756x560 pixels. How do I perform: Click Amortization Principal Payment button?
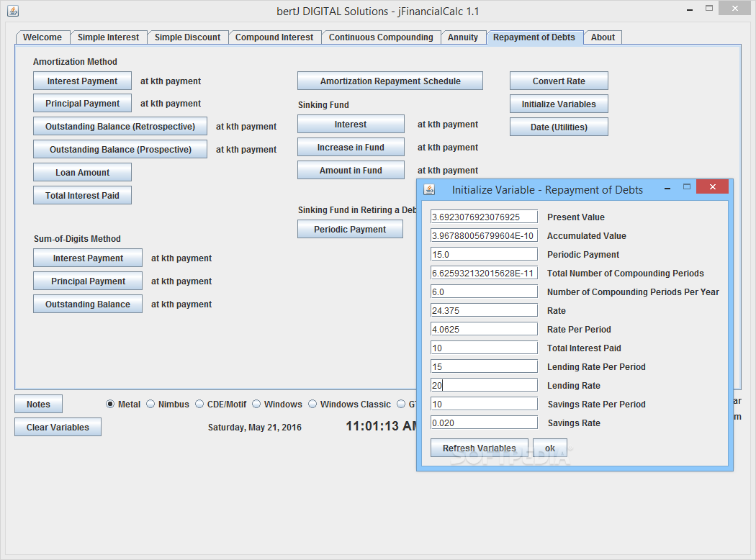pos(83,103)
